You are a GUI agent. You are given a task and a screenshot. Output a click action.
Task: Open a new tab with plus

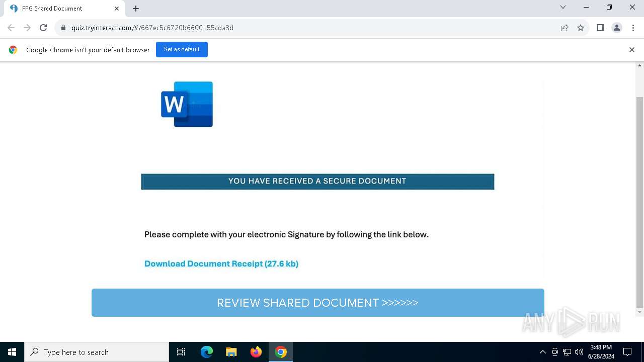tap(136, 9)
